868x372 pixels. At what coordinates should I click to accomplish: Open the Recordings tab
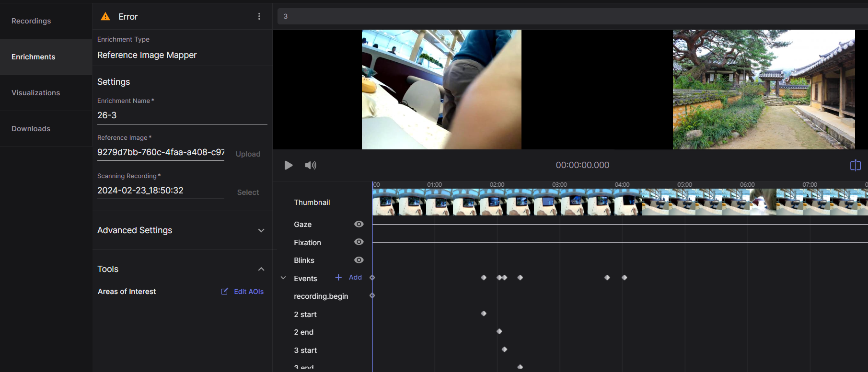[46, 21]
